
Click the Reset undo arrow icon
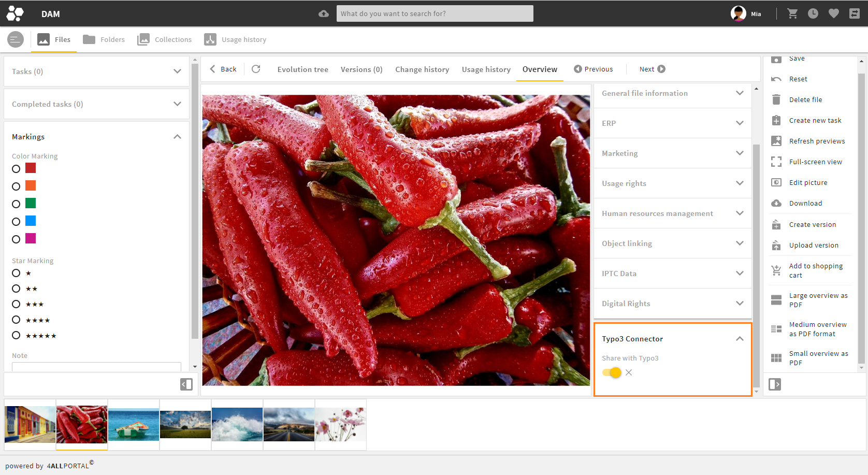(x=776, y=79)
